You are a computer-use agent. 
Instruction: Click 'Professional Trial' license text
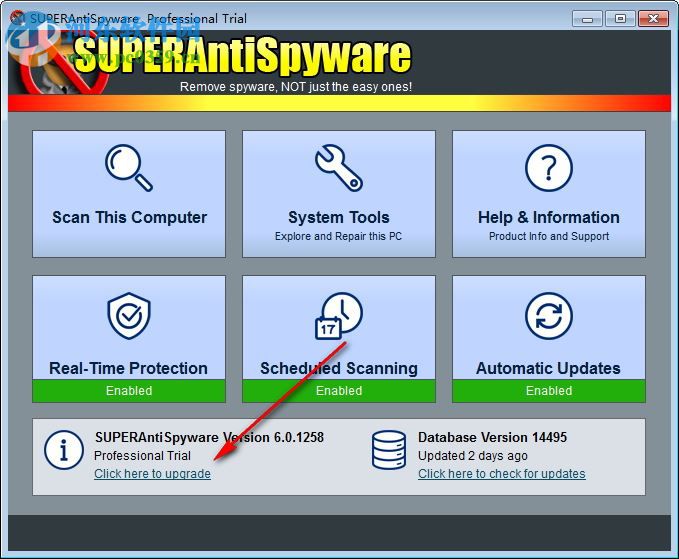point(142,456)
